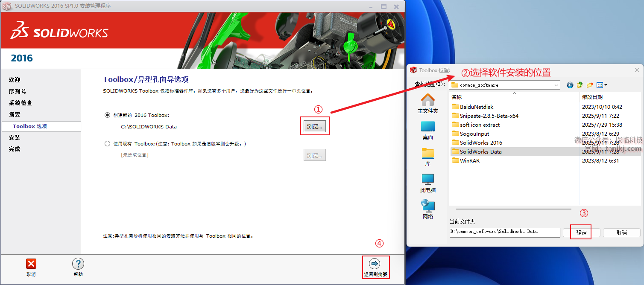Click date 2025/7/29 15:38 cell

602,125
